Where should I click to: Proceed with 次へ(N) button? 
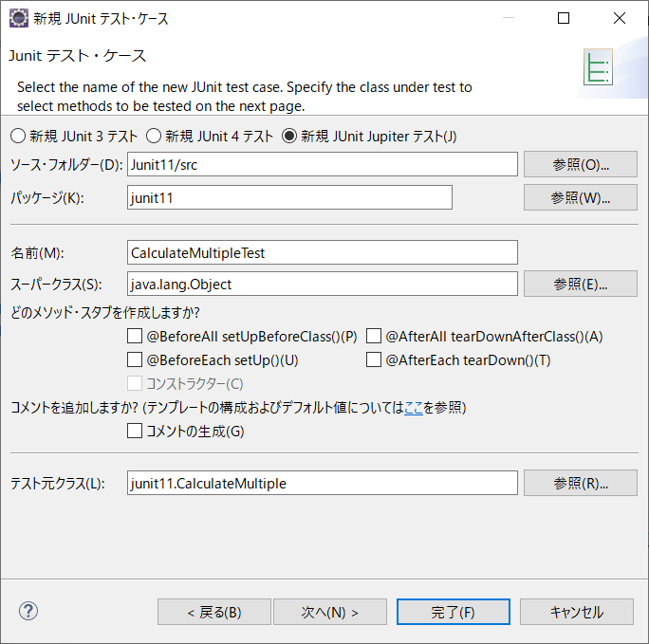[330, 612]
